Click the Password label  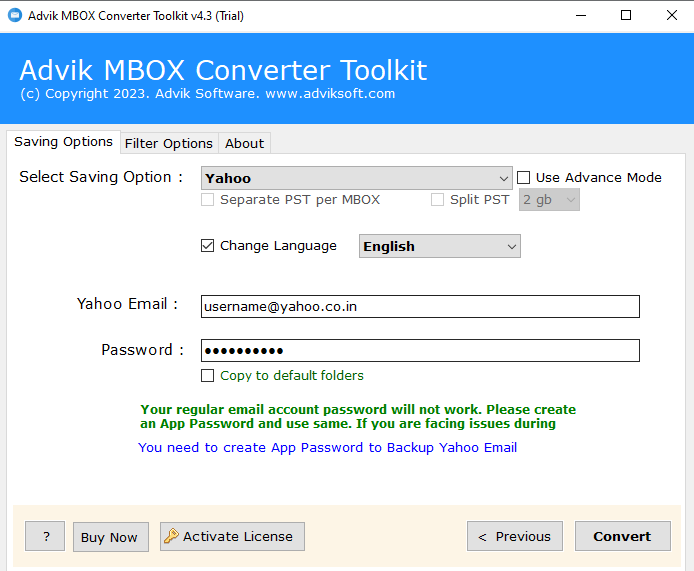pyautogui.click(x=143, y=350)
